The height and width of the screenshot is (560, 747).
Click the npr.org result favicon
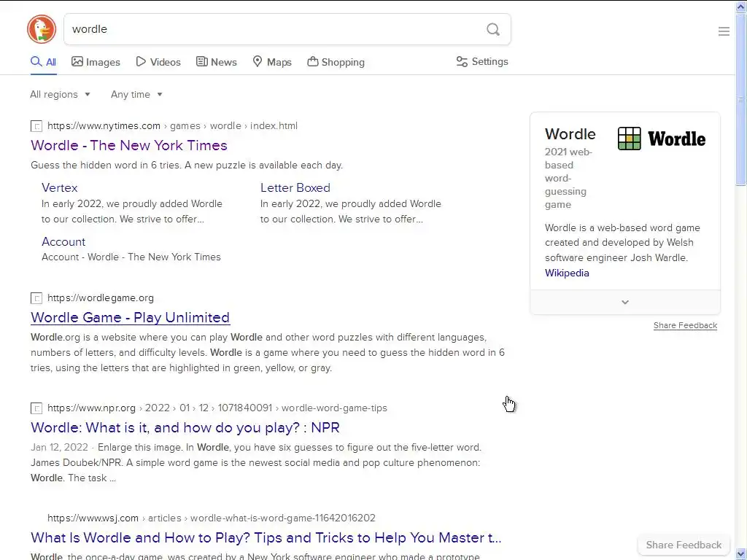(36, 408)
